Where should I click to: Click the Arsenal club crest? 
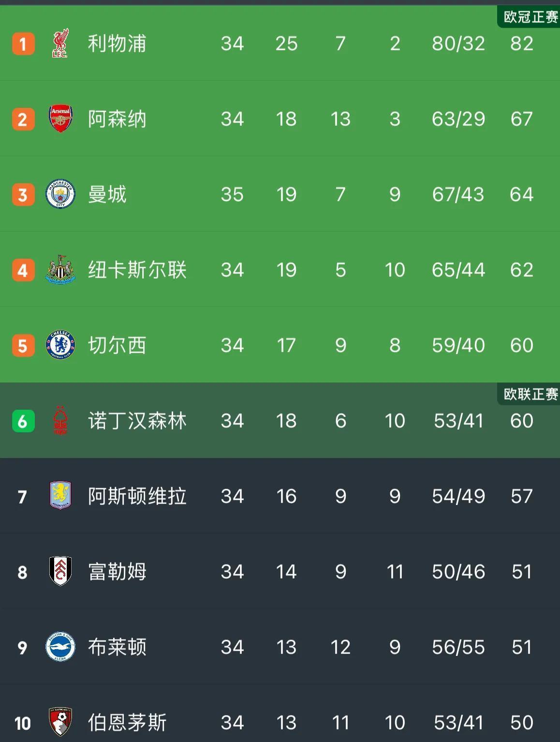click(x=59, y=119)
